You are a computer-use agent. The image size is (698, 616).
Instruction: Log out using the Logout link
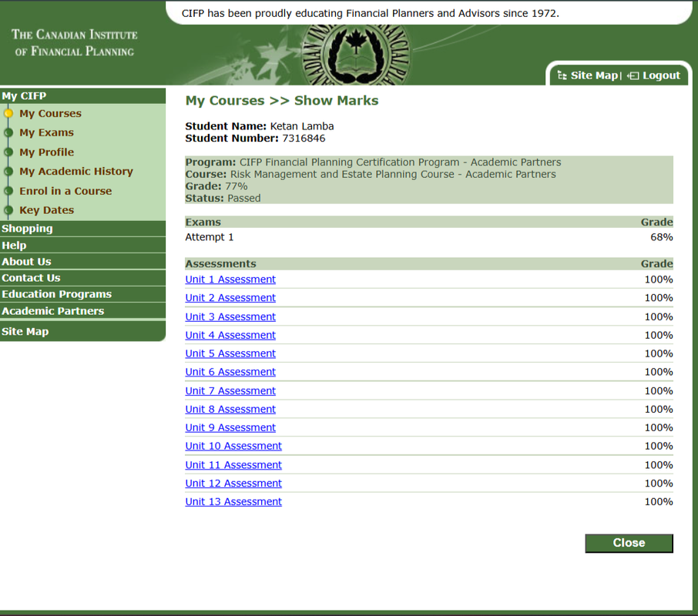click(661, 75)
